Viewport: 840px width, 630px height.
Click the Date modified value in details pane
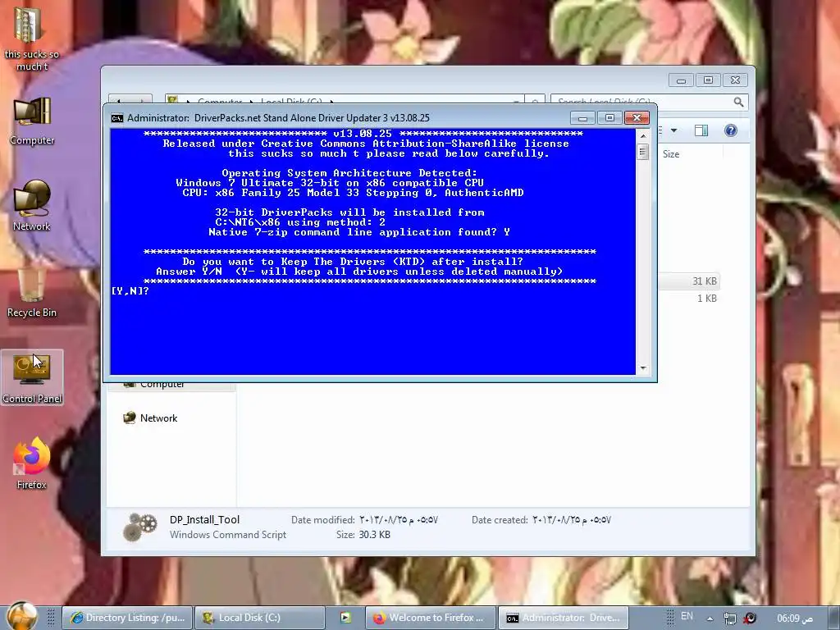point(399,520)
